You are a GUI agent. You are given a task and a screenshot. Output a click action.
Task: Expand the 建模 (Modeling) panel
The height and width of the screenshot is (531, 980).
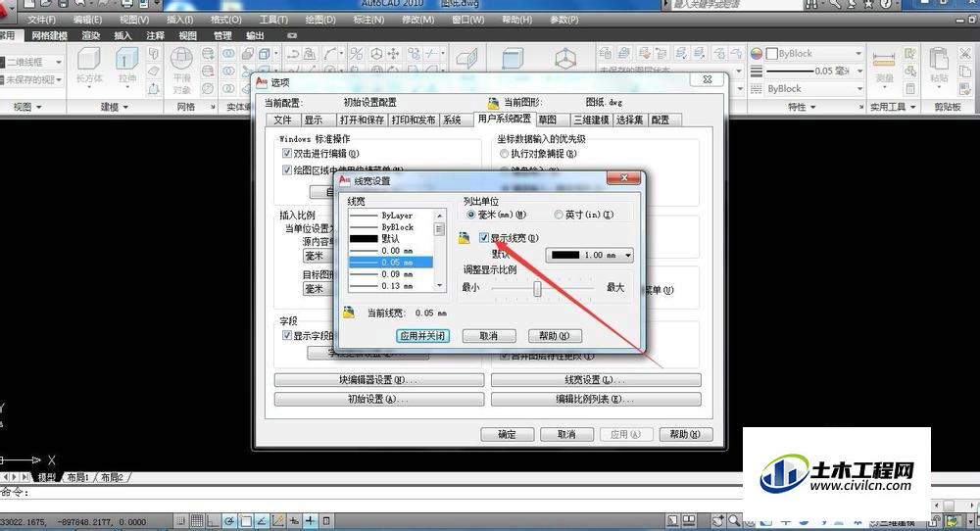114,107
